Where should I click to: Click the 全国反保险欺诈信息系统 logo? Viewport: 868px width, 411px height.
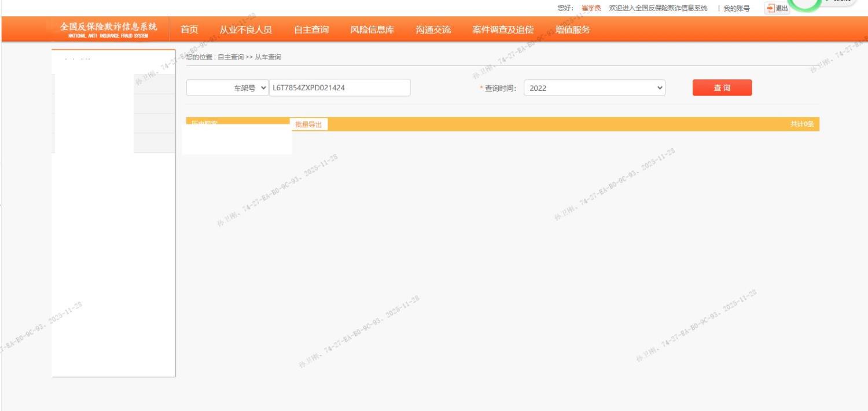[x=108, y=30]
